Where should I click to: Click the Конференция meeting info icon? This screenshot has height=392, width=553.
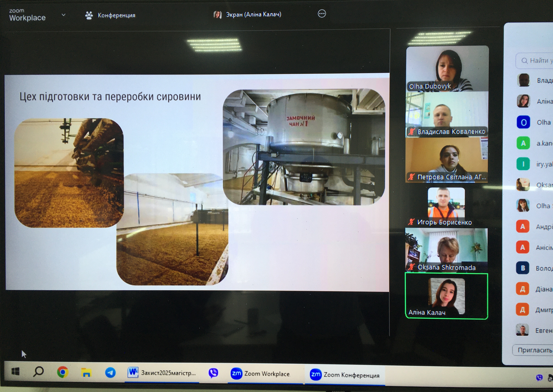pos(89,15)
